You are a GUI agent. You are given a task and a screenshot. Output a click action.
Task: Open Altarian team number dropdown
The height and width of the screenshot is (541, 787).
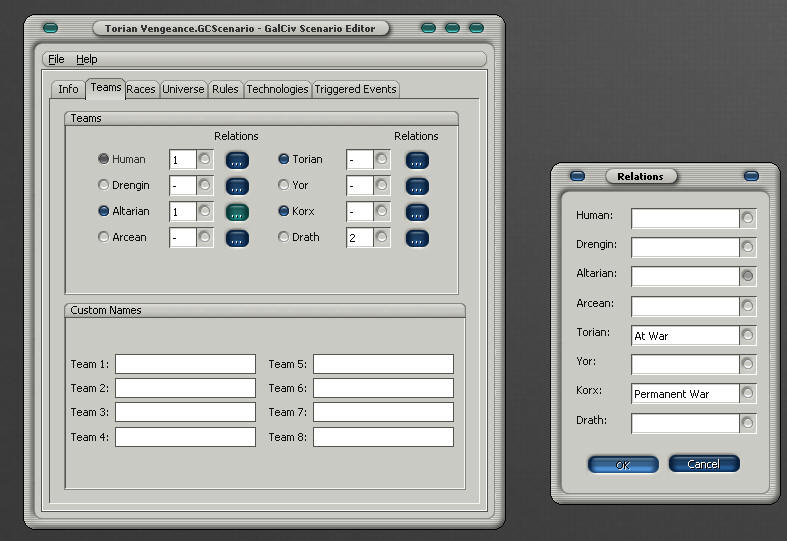(204, 212)
